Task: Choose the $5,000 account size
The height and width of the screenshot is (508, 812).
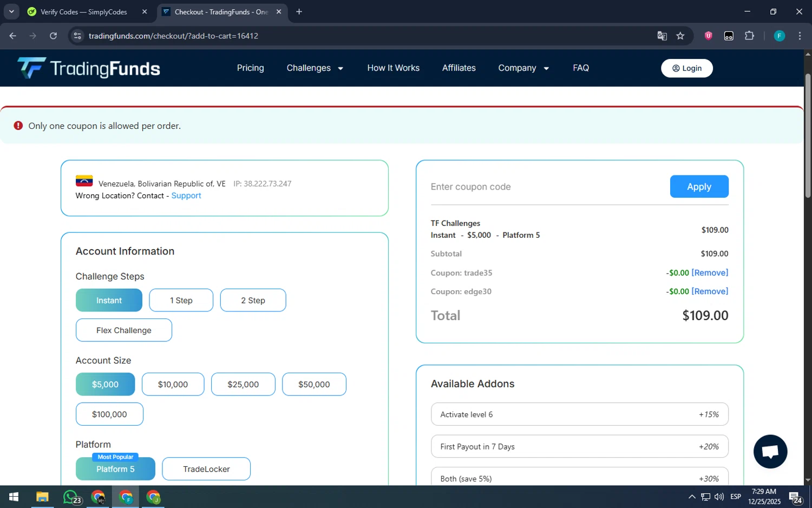Action: [105, 384]
